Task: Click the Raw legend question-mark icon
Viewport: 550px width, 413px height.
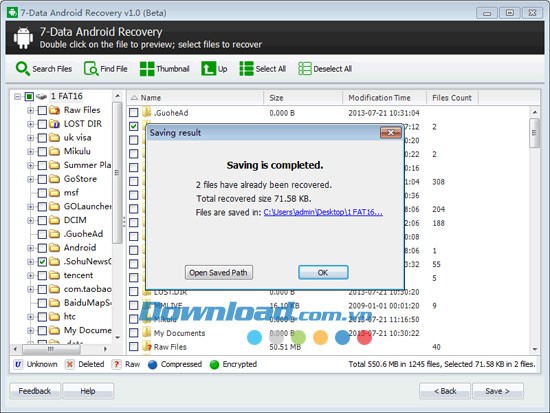Action: (116, 364)
